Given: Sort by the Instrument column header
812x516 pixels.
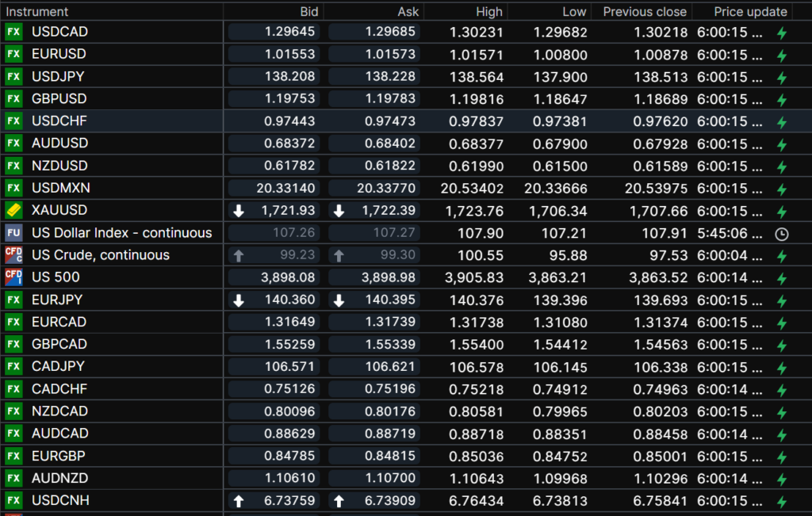Looking at the screenshot, I should (37, 12).
